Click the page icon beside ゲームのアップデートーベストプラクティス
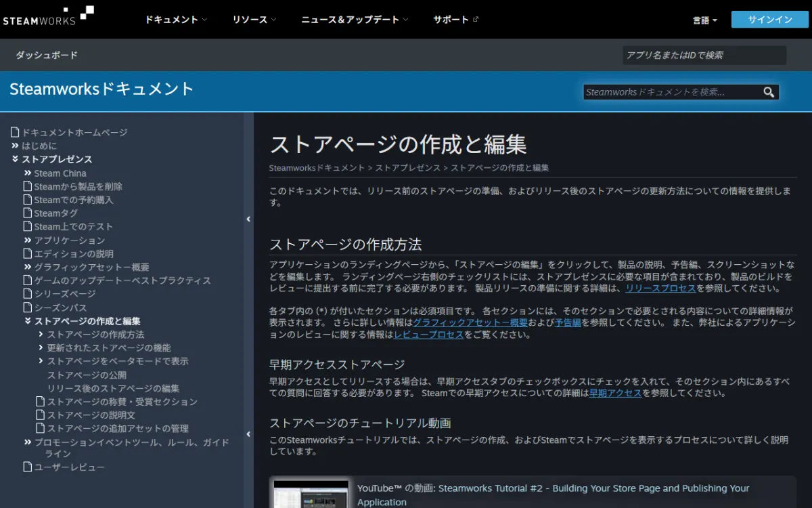Image resolution: width=812 pixels, height=508 pixels. coord(28,280)
